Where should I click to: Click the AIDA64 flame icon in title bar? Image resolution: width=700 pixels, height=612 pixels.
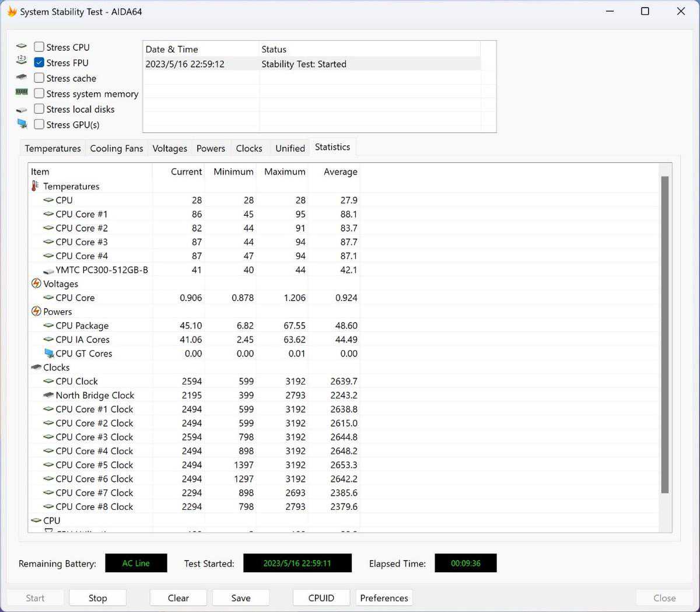(12, 12)
